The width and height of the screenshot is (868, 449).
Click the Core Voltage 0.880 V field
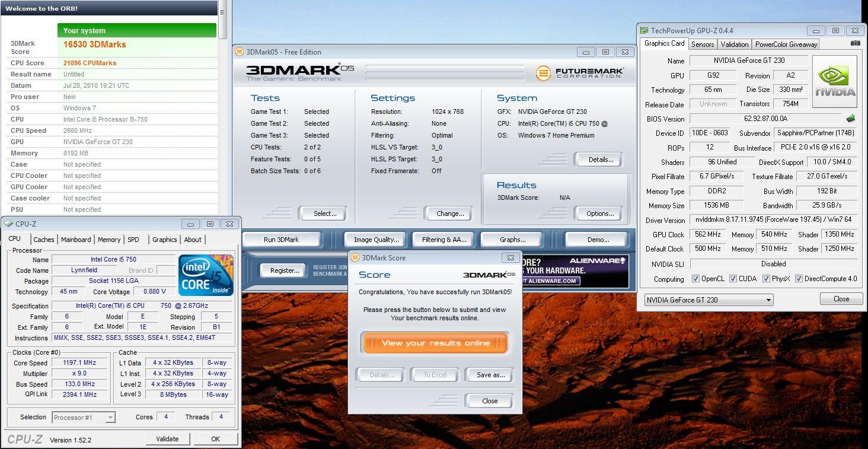154,292
